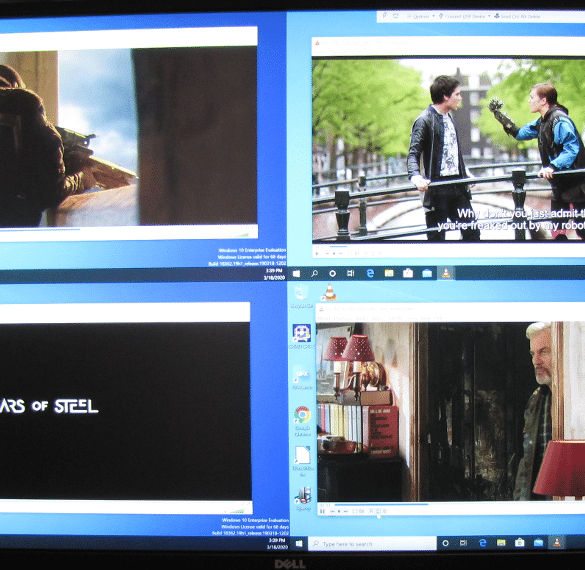Open the Tools menu in the bottom-right VLC window

coord(412,318)
